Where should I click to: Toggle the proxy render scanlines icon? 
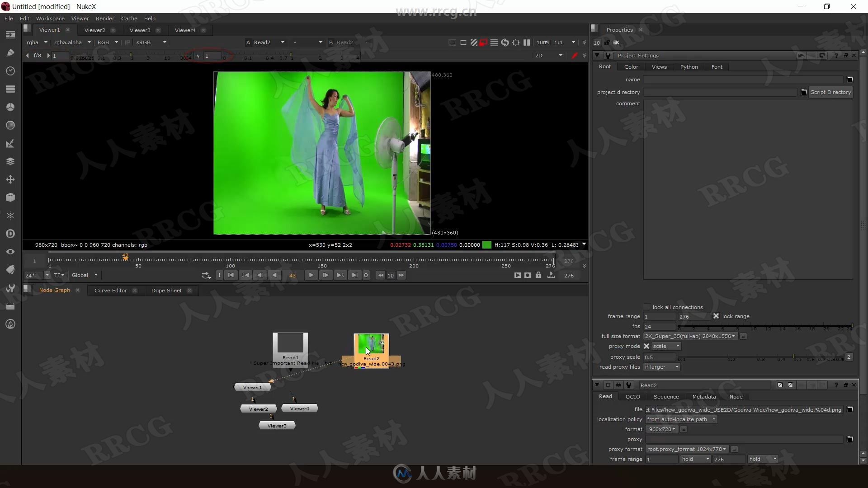(494, 42)
